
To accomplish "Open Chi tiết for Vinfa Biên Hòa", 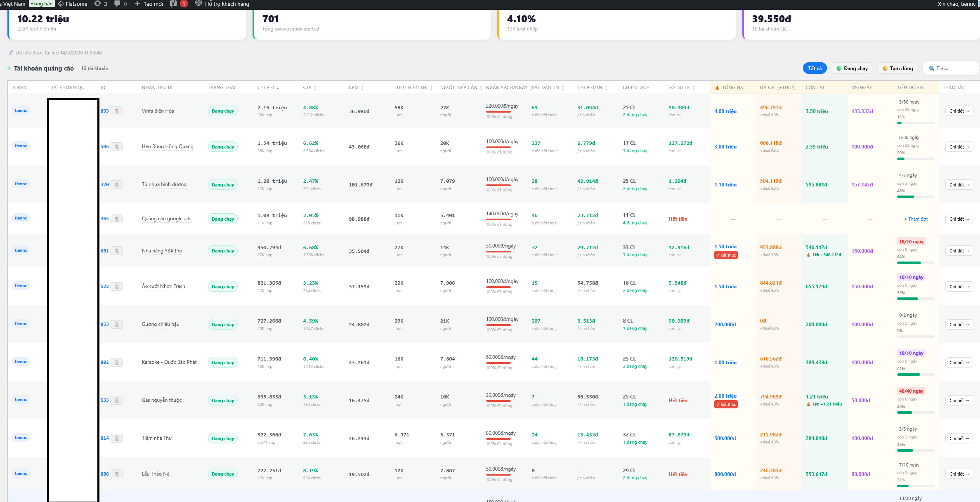I will (959, 111).
